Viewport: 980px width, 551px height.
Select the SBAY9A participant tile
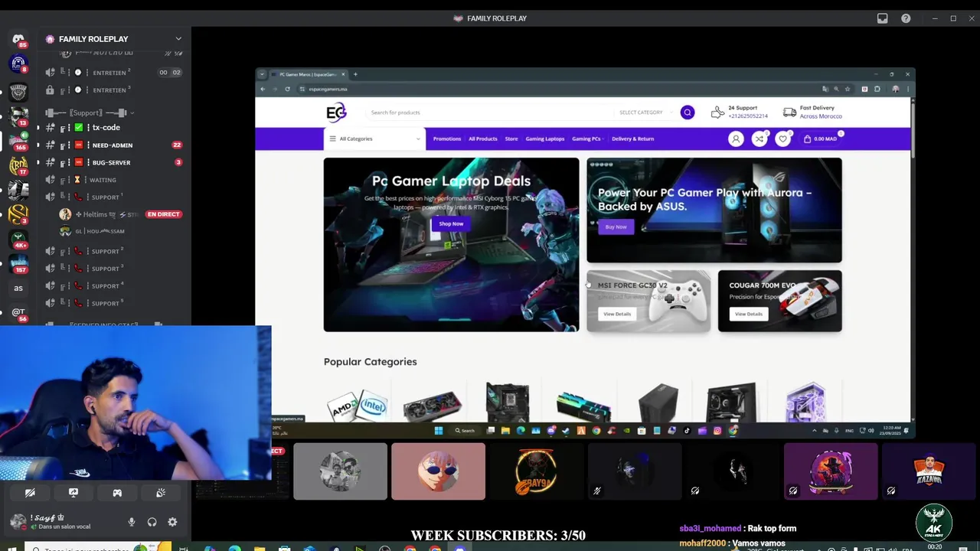pos(536,471)
